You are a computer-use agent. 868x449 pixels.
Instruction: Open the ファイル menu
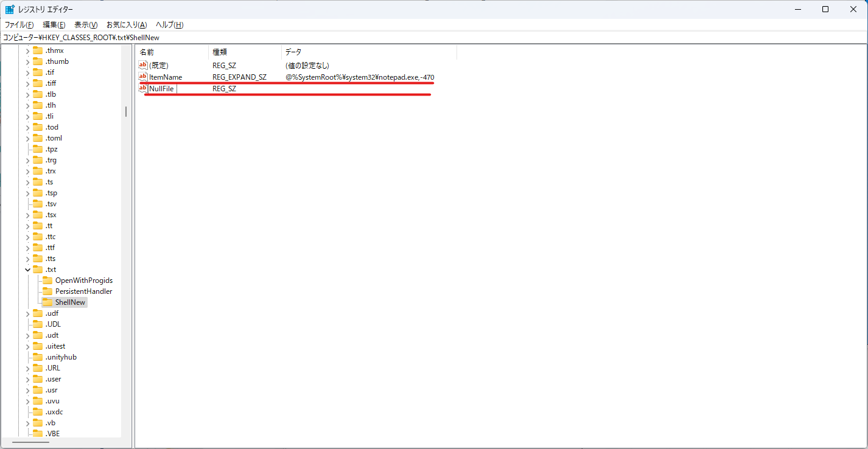click(19, 24)
